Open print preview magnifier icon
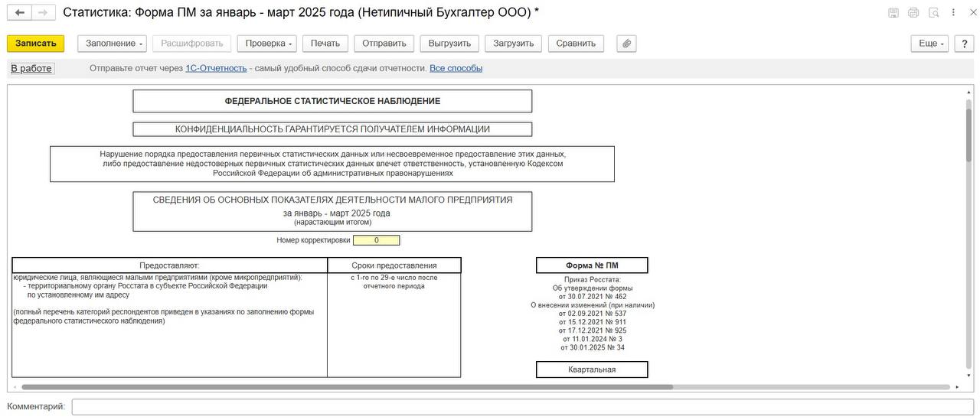The image size is (980, 420). coord(933,12)
